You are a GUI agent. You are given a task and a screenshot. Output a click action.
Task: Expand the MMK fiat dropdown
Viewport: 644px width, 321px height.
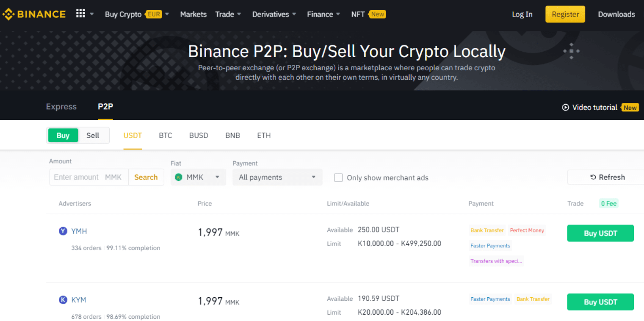[x=198, y=177]
